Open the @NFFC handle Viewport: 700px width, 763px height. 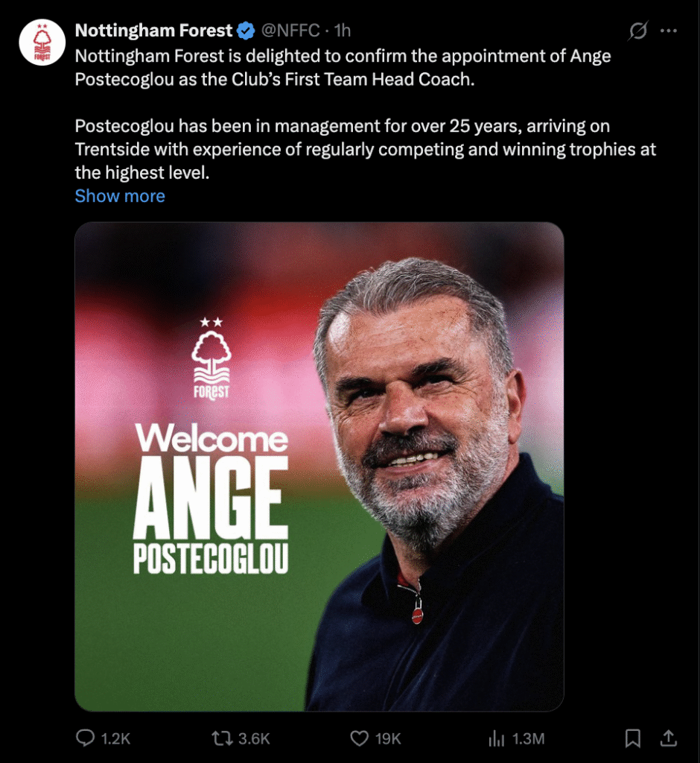tap(291, 31)
